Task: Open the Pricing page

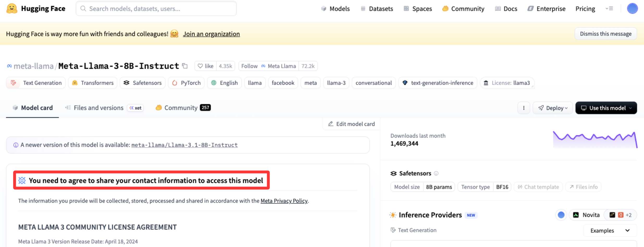Action: point(585,9)
